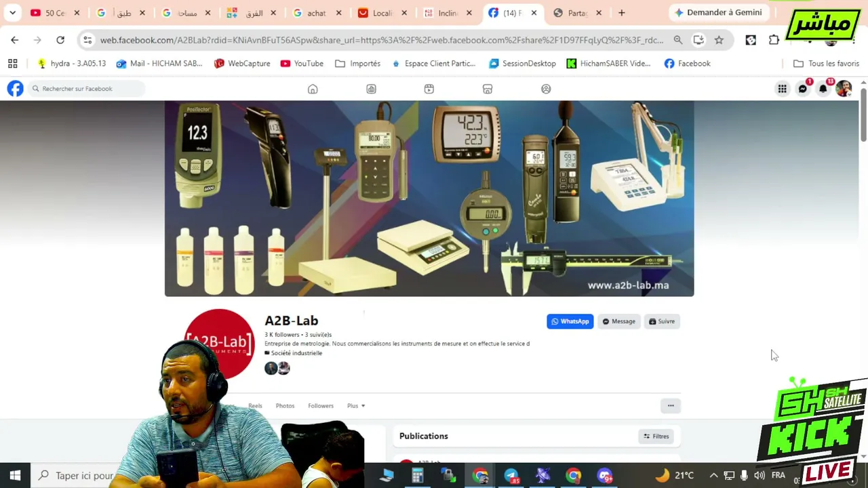868x488 pixels.
Task: Expand the Plus dropdown tab
Action: click(356, 406)
